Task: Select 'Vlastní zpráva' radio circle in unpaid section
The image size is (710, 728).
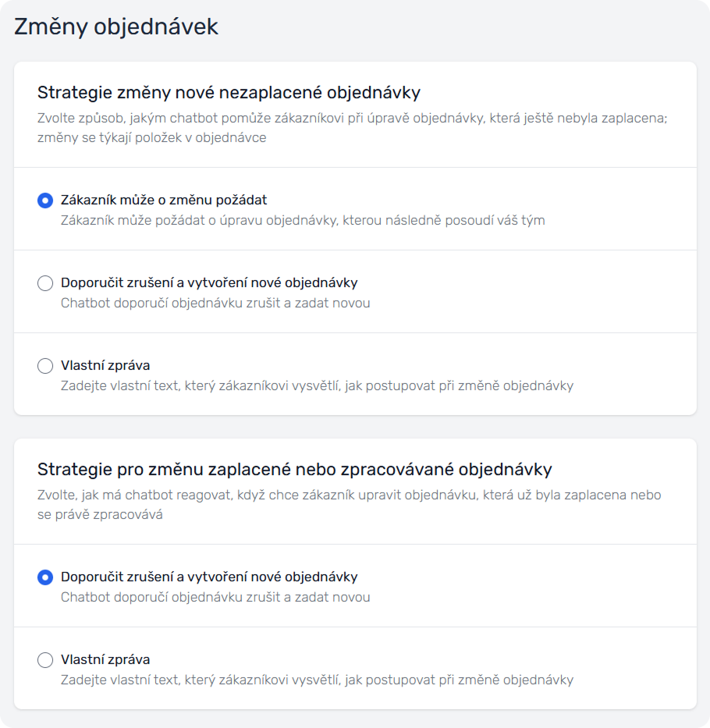Action: coord(45,366)
